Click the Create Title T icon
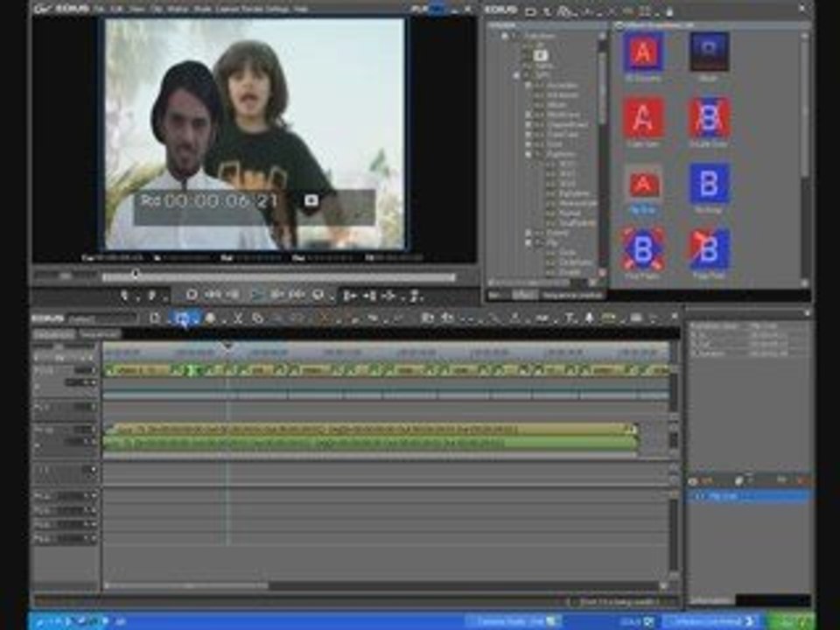 coord(570,318)
